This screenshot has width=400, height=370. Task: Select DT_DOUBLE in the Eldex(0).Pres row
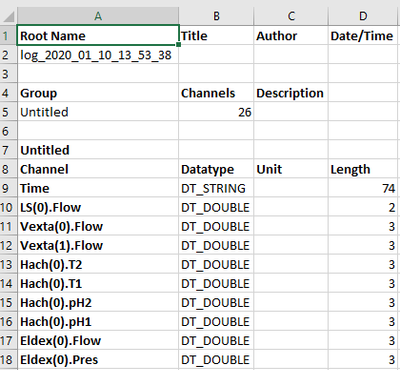pos(216,360)
